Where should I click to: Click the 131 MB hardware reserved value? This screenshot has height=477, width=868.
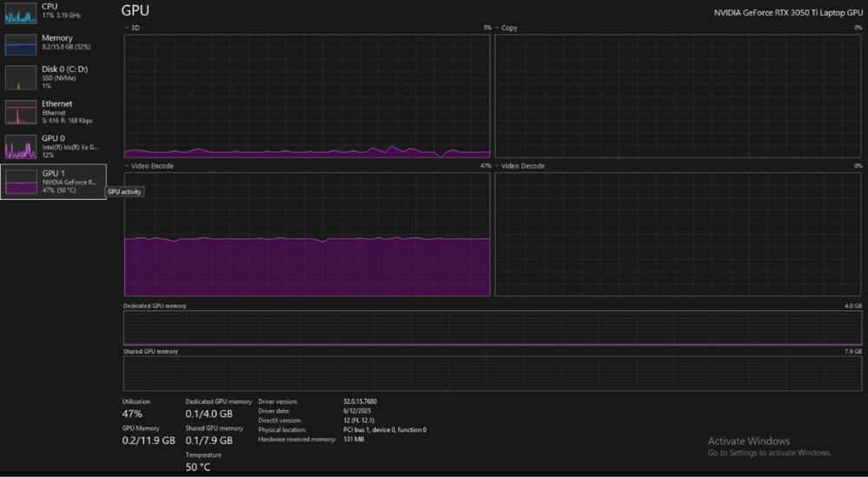354,439
